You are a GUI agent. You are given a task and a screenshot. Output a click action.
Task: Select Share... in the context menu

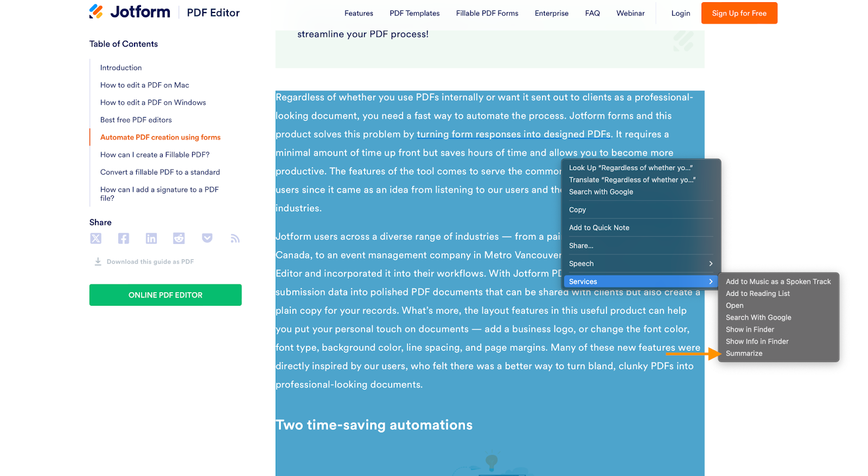[581, 246]
